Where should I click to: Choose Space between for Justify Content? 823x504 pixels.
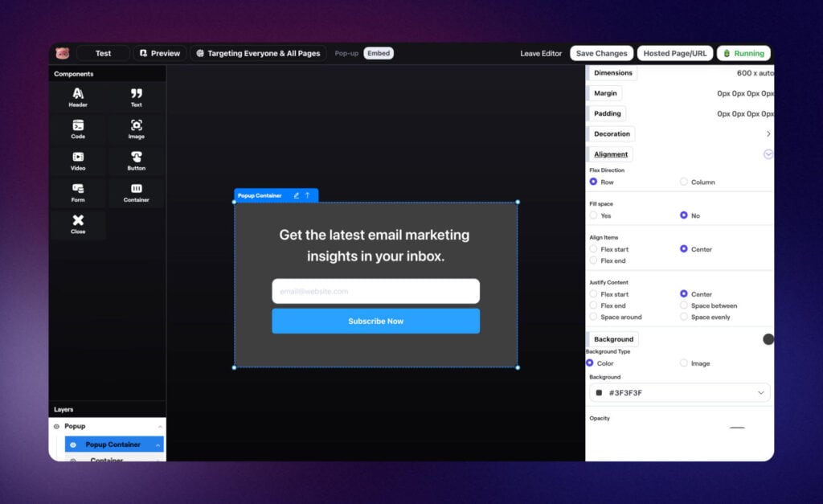click(x=684, y=305)
